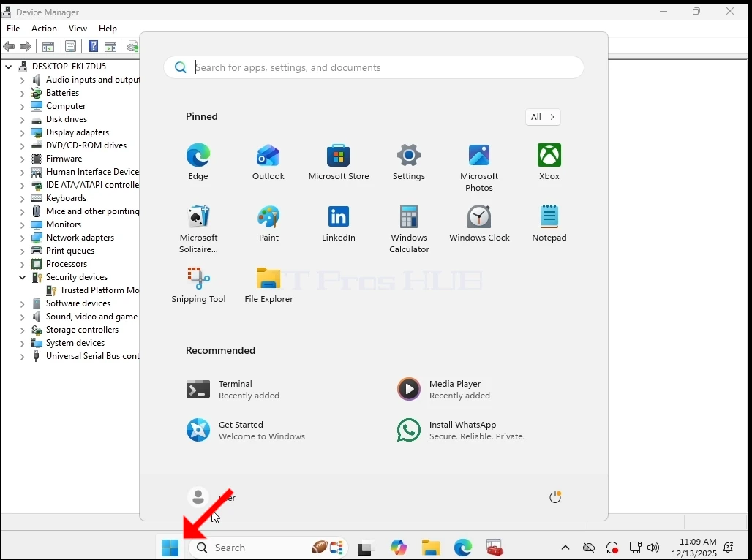Click the Windows Start button on taskbar
Image resolution: width=752 pixels, height=560 pixels.
[170, 548]
